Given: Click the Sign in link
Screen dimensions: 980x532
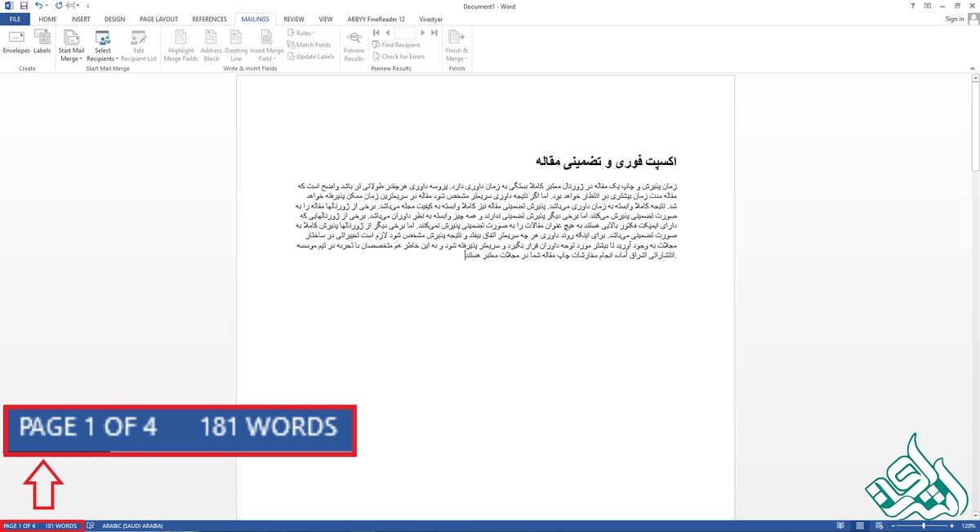Looking at the screenshot, I should pyautogui.click(x=954, y=19).
